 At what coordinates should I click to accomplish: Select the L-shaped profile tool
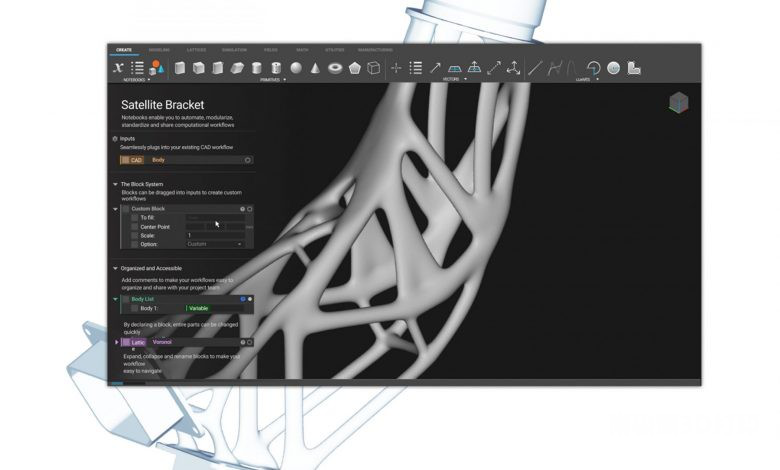[633, 68]
